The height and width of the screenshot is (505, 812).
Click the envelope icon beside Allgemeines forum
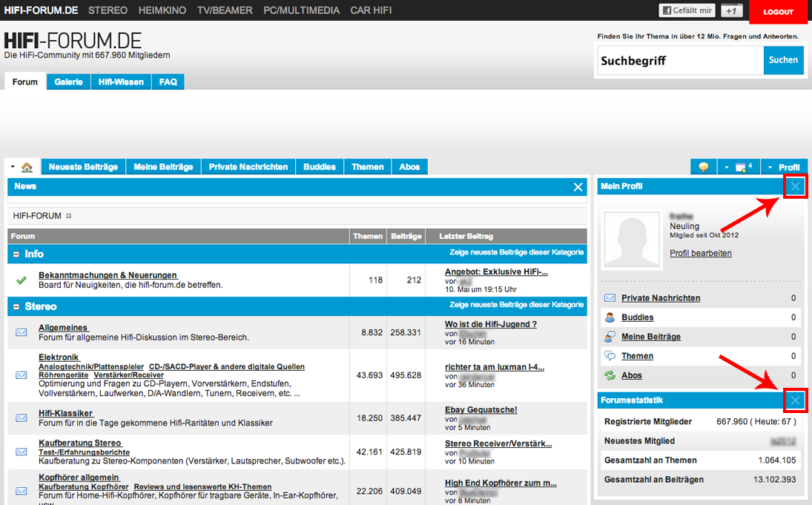click(x=22, y=332)
